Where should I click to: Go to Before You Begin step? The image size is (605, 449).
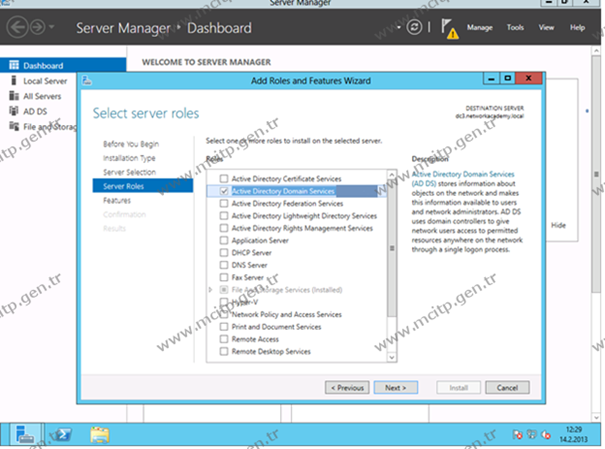(x=131, y=144)
